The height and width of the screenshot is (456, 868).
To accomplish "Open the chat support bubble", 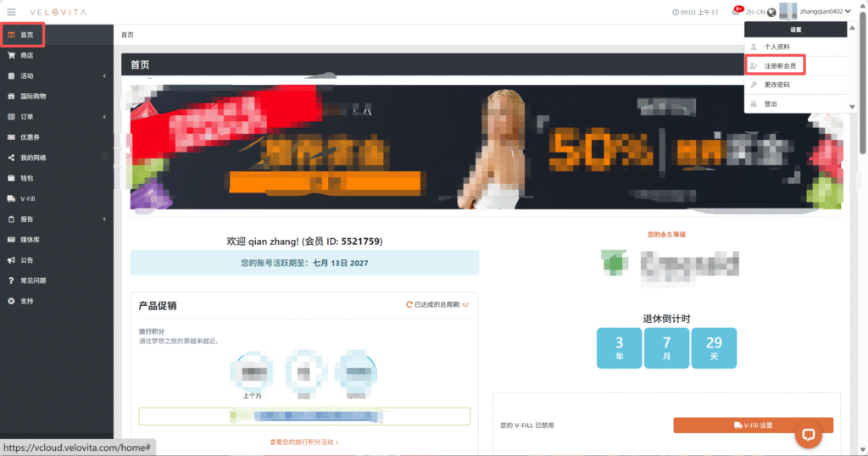I will click(x=808, y=435).
